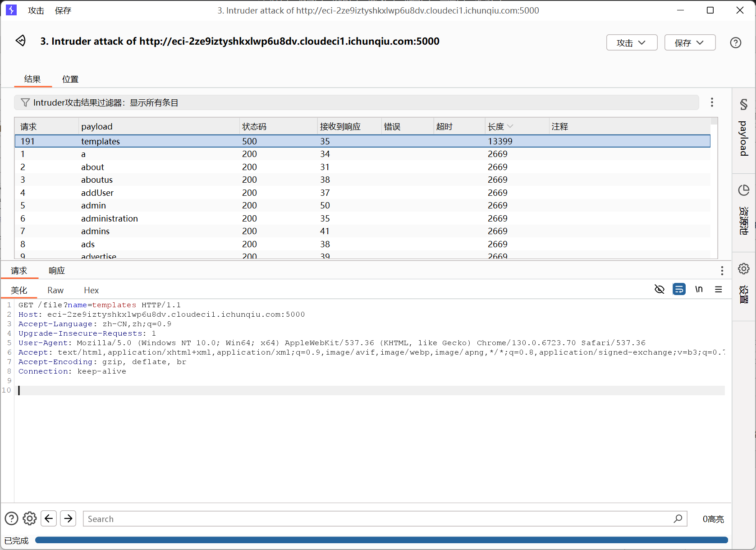Screen dimensions: 756x550
Task: Expand the 攻击 dropdown button
Action: [x=632, y=42]
